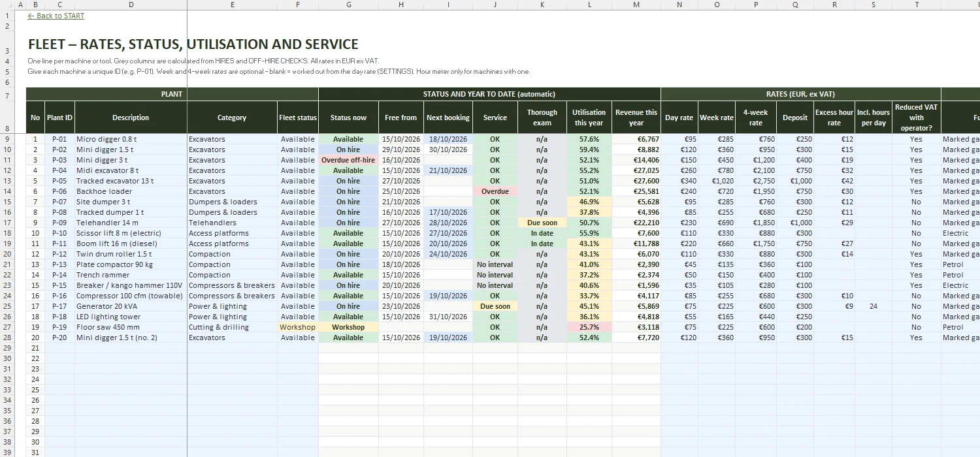Select the 4-week rate €2,750 cell
Screen dimensions: 980x457
pos(756,181)
